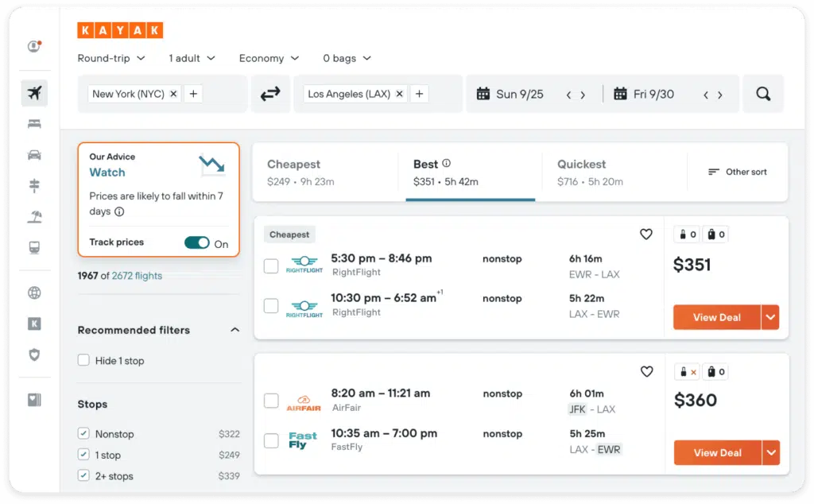
Task: Go to next return date arrow
Action: coord(720,95)
